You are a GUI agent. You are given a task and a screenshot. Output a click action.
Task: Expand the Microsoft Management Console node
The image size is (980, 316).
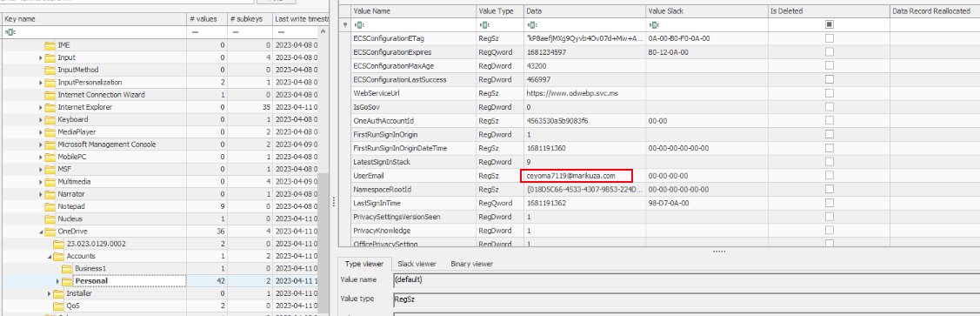point(41,145)
